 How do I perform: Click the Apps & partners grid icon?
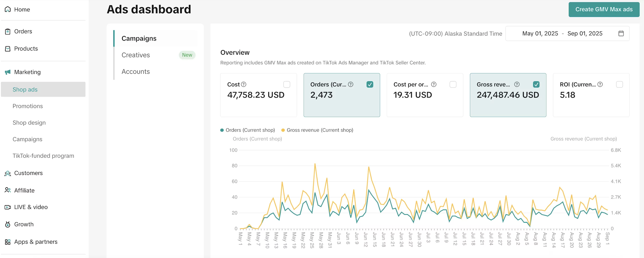pos(8,242)
